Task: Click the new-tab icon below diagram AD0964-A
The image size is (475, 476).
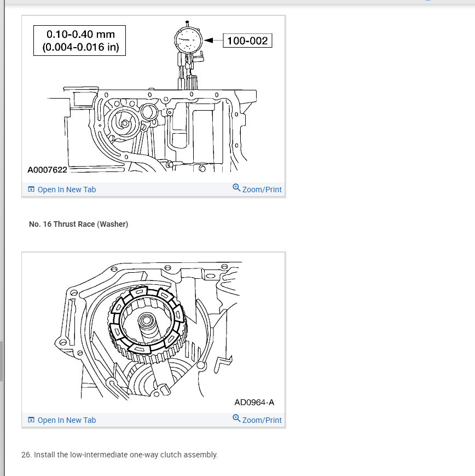Action: 31,420
